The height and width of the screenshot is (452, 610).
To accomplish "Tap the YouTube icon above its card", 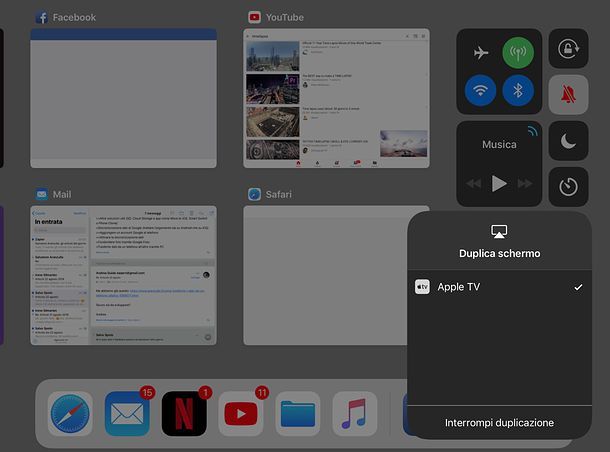I will (x=254, y=17).
